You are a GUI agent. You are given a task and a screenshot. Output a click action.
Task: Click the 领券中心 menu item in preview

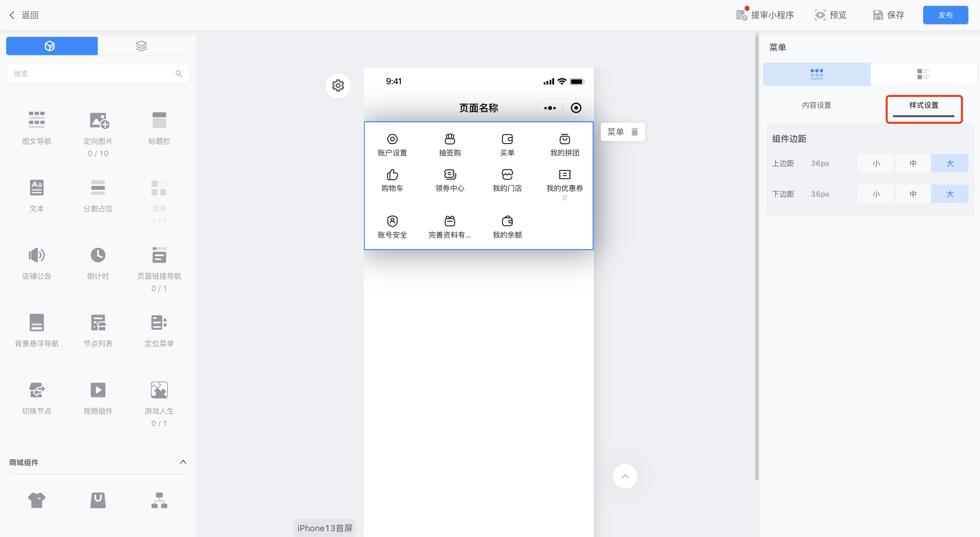(x=450, y=180)
